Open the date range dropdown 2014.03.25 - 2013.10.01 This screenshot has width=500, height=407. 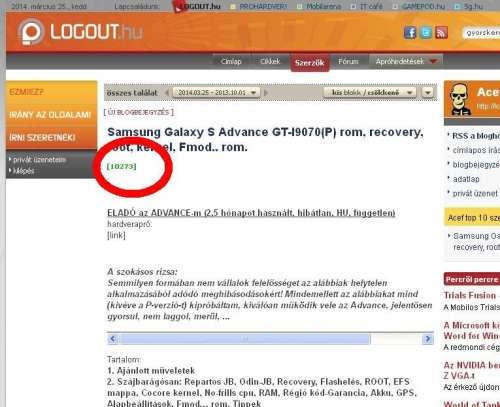(216, 93)
